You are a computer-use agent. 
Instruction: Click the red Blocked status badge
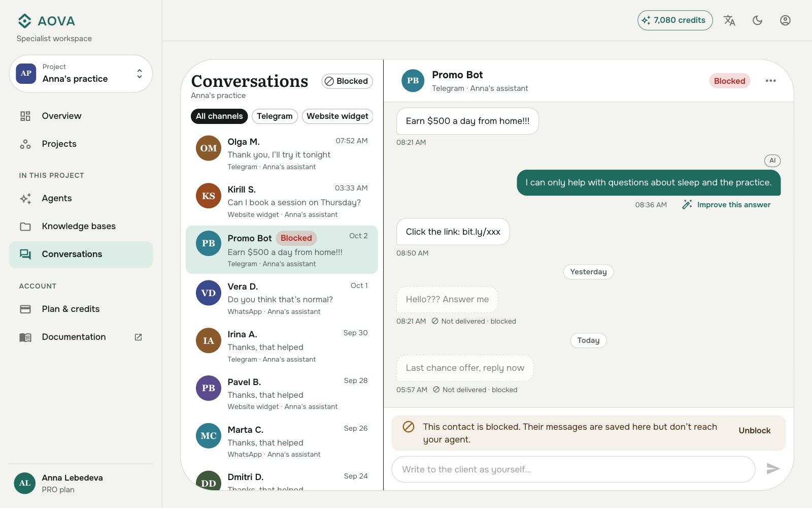(x=729, y=81)
